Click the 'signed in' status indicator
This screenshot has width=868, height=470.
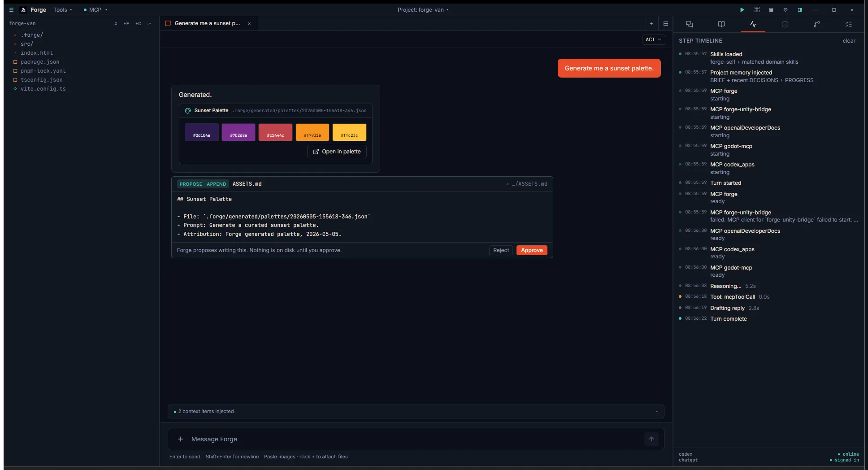coord(844,460)
